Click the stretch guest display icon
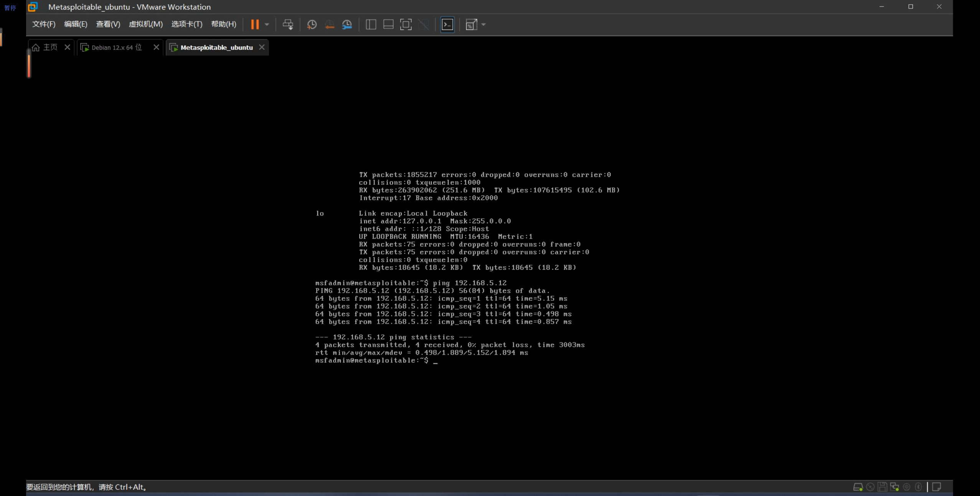The height and width of the screenshot is (496, 980). click(471, 25)
